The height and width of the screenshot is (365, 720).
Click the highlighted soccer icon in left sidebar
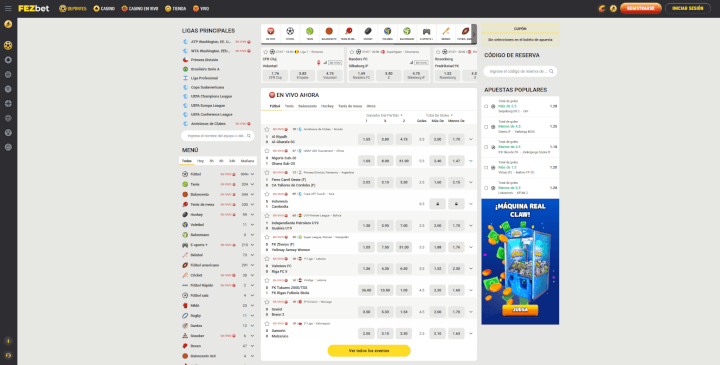click(8, 45)
